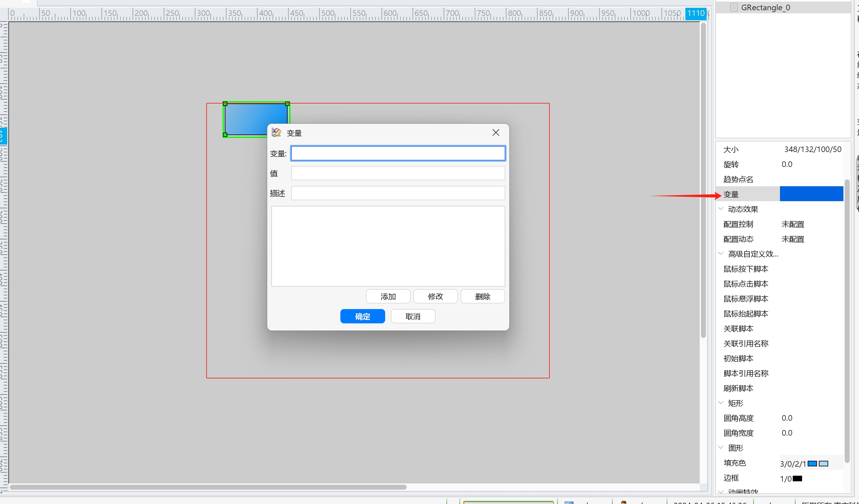
Task: Click the empty variable list area in dialog
Action: (x=388, y=246)
